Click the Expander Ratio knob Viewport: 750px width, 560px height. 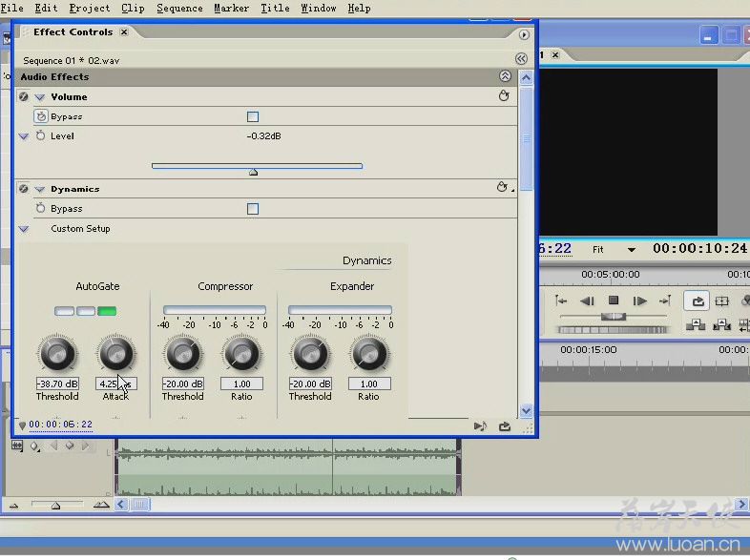[x=368, y=354]
